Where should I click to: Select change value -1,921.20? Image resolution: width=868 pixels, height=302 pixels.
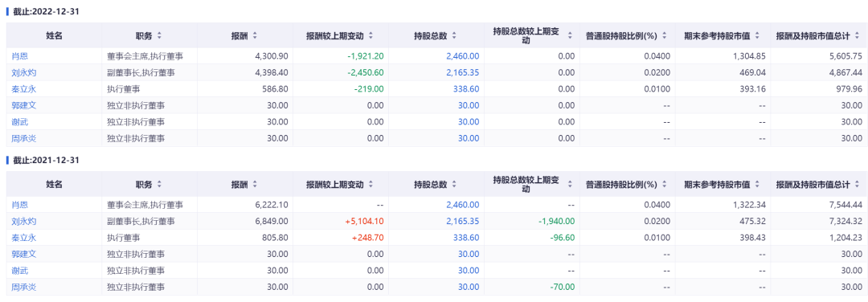click(x=366, y=56)
